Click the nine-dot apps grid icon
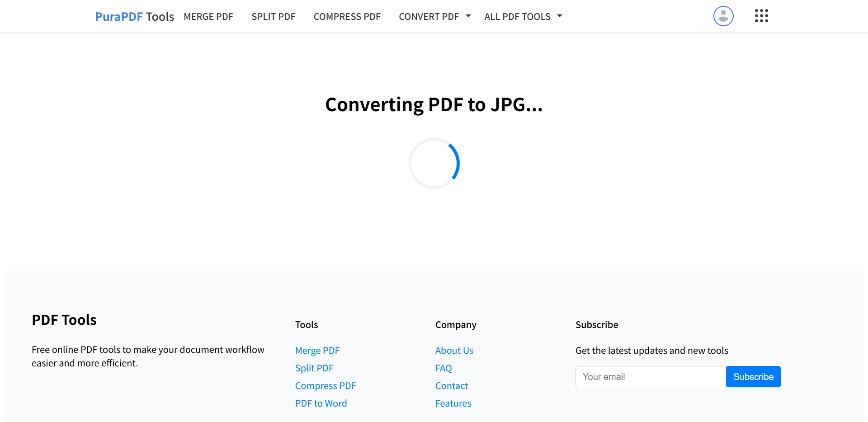This screenshot has width=868, height=422. [761, 16]
